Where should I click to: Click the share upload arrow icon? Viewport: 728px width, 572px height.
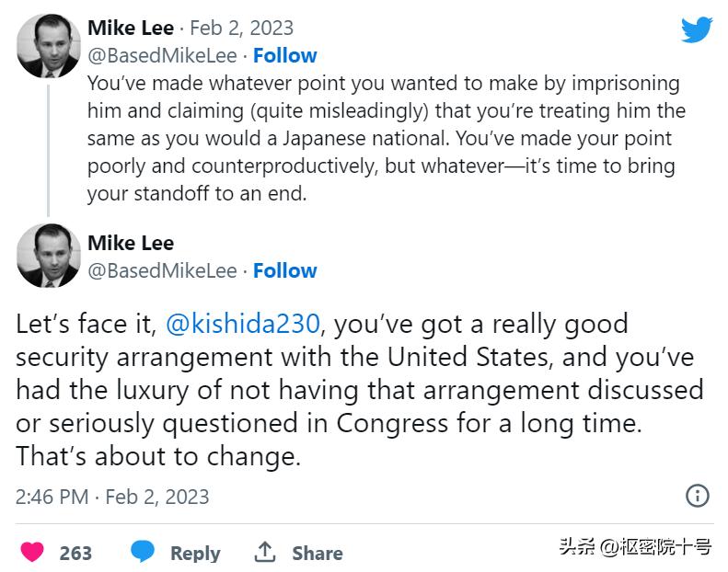pos(265,552)
